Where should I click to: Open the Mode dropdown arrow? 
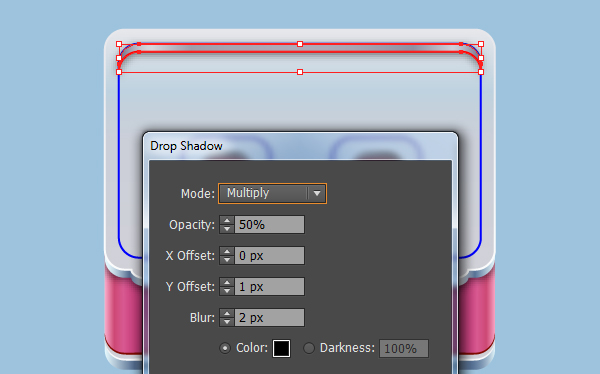pos(317,193)
